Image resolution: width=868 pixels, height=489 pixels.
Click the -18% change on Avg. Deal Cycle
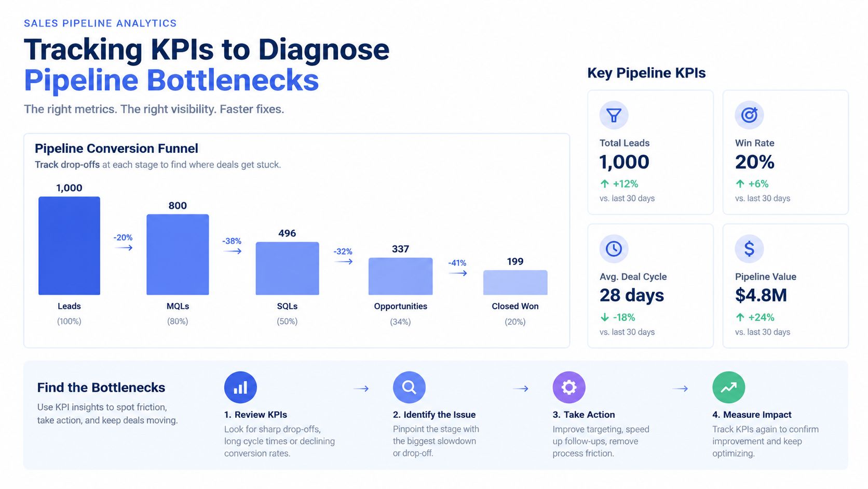coord(623,317)
